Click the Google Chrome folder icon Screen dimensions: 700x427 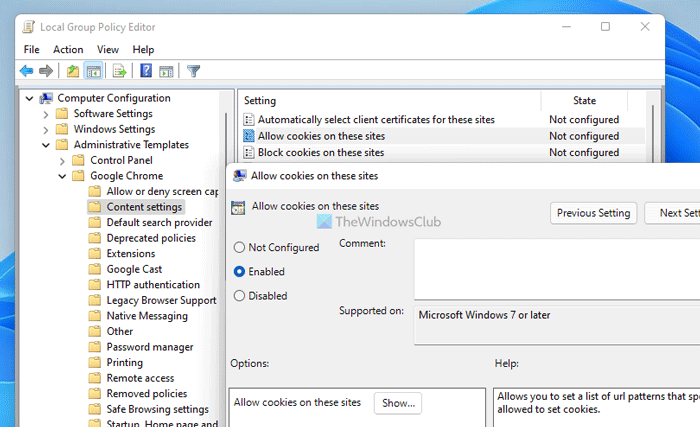78,176
